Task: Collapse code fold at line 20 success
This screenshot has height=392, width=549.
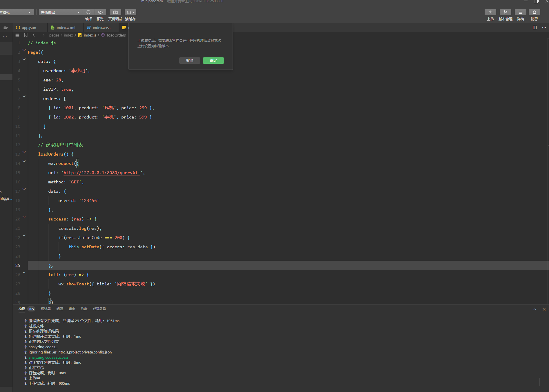Action: 24,217
